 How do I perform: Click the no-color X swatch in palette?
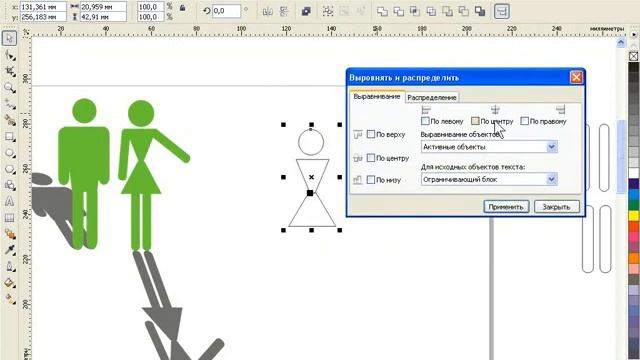pos(633,56)
